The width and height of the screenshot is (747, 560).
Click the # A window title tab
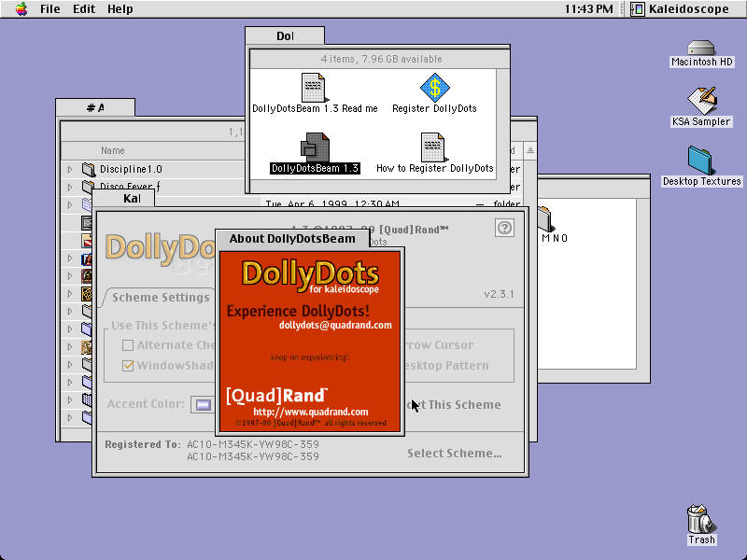point(95,107)
